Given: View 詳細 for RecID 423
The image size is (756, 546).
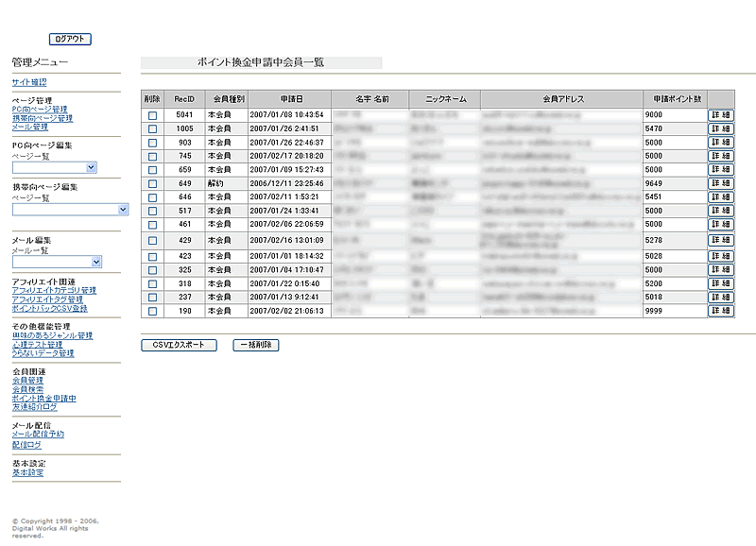Looking at the screenshot, I should [721, 256].
